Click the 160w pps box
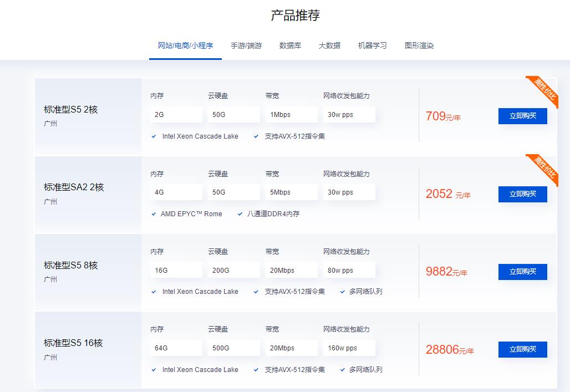The width and height of the screenshot is (570, 392). pyautogui.click(x=349, y=348)
